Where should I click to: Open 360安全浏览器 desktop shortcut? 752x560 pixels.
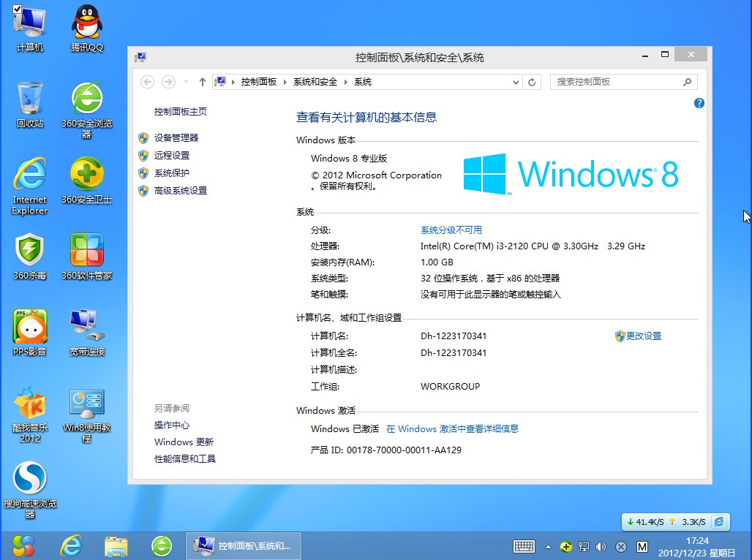tap(87, 110)
